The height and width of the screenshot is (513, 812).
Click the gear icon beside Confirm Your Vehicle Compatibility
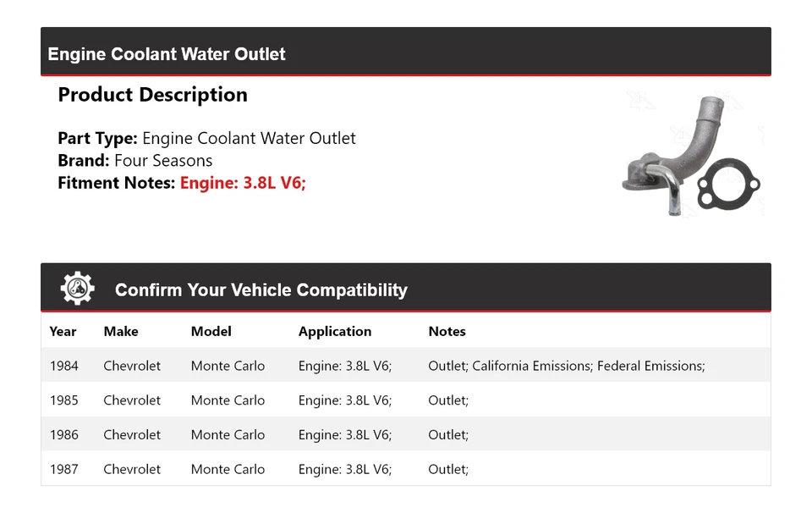pos(78,289)
